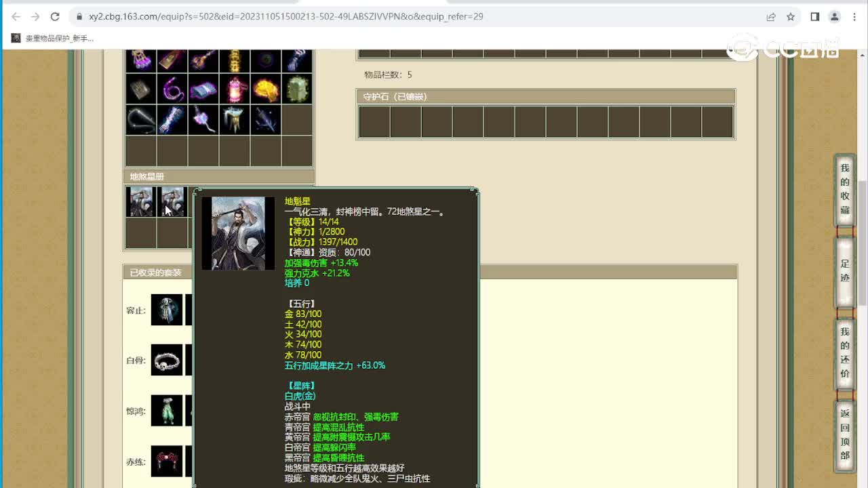Click the 【战力】1397/1400 line
Screen dimensions: 868x488
coord(321,242)
